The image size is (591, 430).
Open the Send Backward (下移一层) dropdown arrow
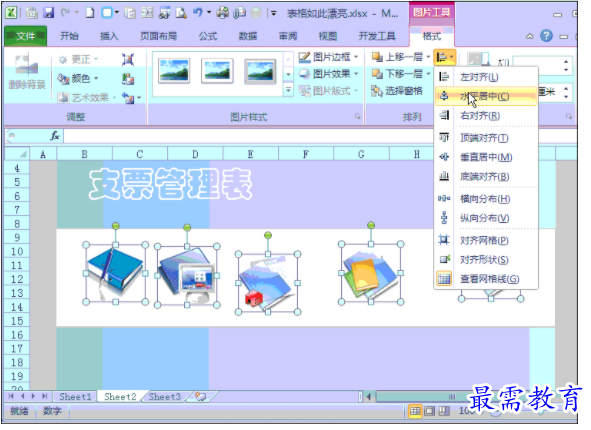428,74
